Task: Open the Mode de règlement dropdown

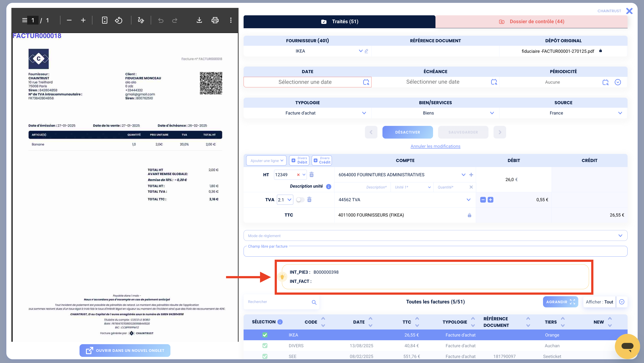Action: point(435,236)
